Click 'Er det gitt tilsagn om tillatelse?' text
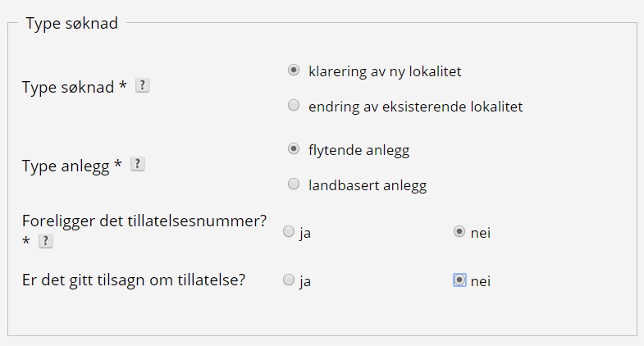The height and width of the screenshot is (346, 644). pyautogui.click(x=134, y=279)
